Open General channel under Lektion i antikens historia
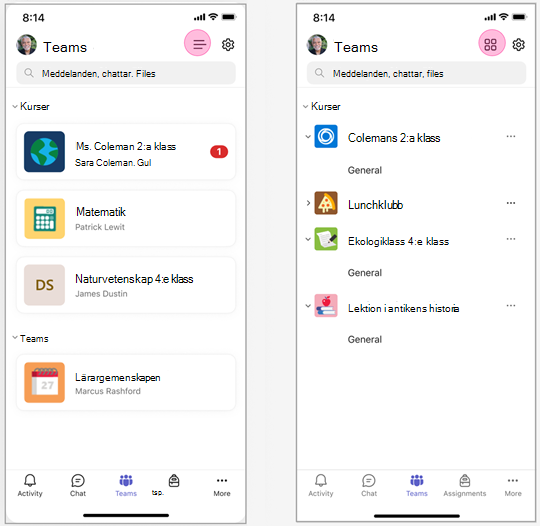Viewport: 540px width, 526px height. coord(365,339)
